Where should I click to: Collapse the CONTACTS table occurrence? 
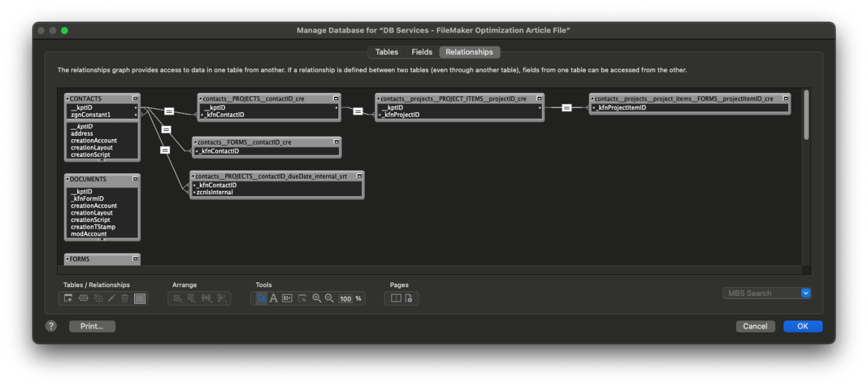tap(135, 98)
